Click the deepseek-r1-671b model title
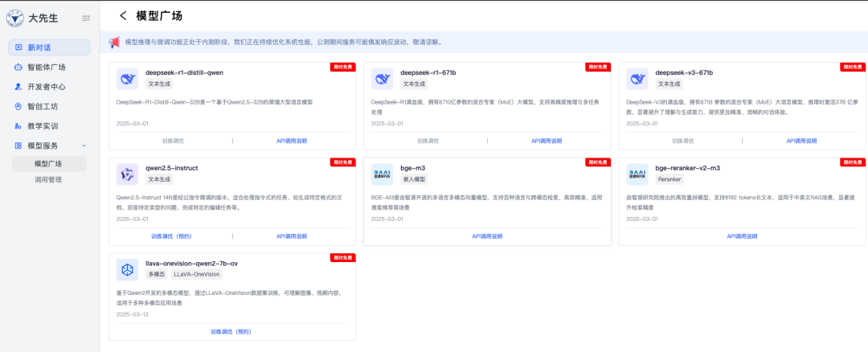Image resolution: width=868 pixels, height=352 pixels. (428, 72)
